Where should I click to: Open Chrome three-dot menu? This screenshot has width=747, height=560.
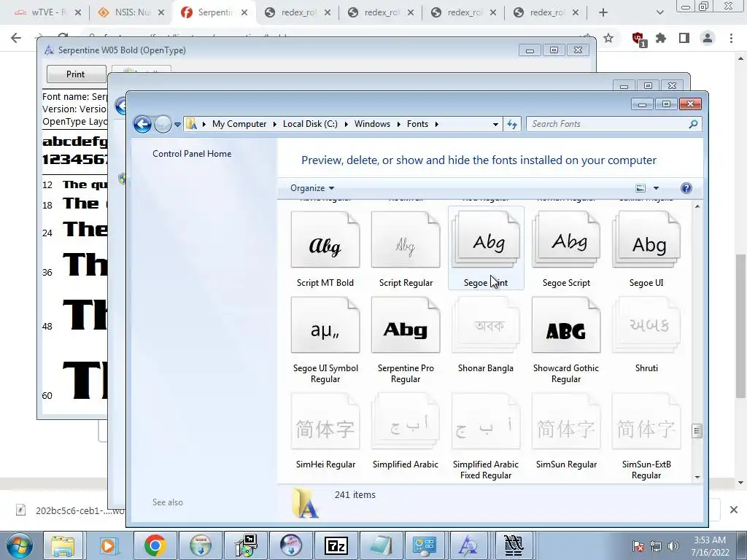tap(731, 38)
